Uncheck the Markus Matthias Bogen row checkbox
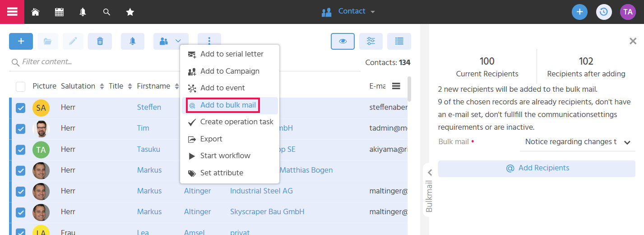This screenshot has width=644, height=235. (x=20, y=170)
